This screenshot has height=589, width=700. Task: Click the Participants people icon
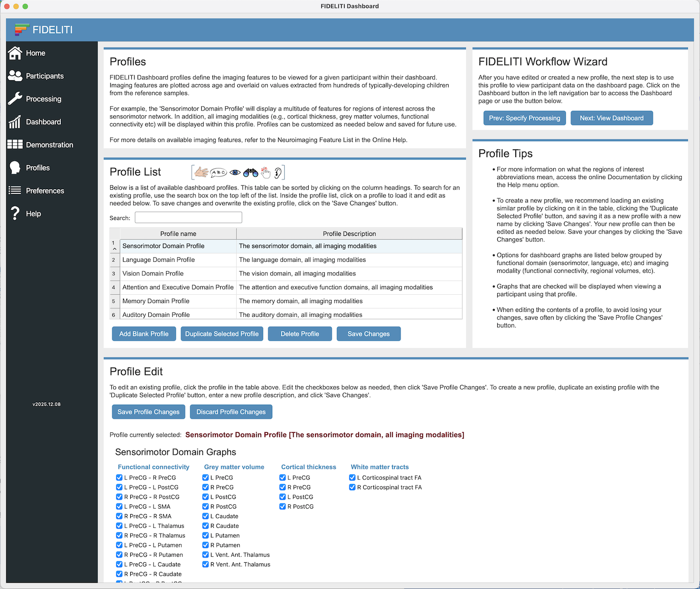tap(15, 76)
